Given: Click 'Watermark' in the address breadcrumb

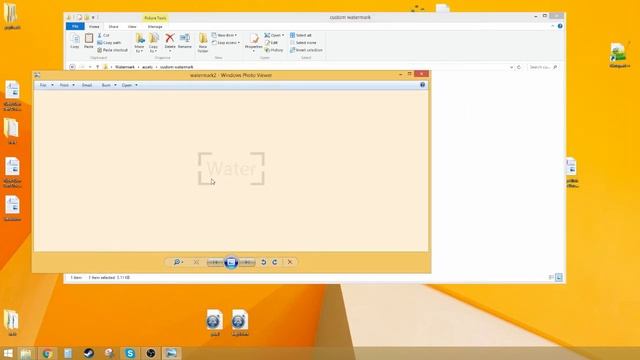Looking at the screenshot, I should click(x=125, y=67).
